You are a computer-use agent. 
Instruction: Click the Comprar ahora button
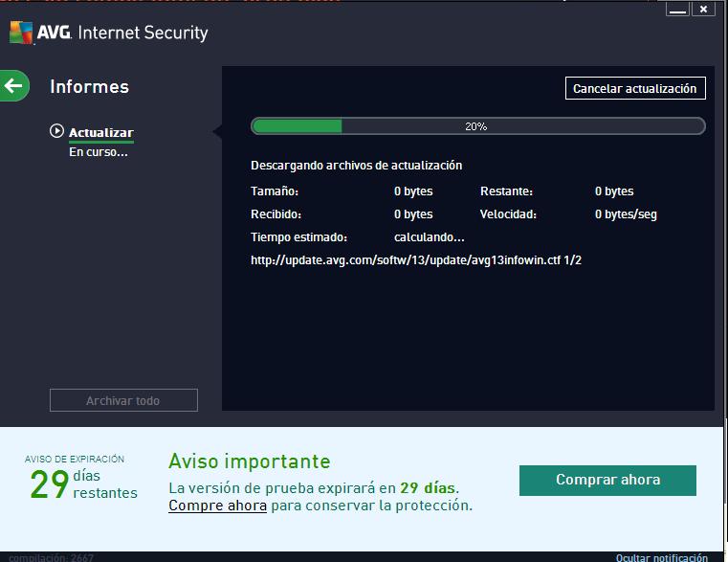click(x=607, y=481)
